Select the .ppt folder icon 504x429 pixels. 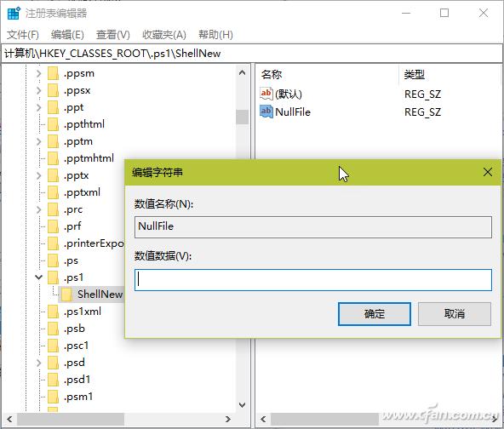53,107
